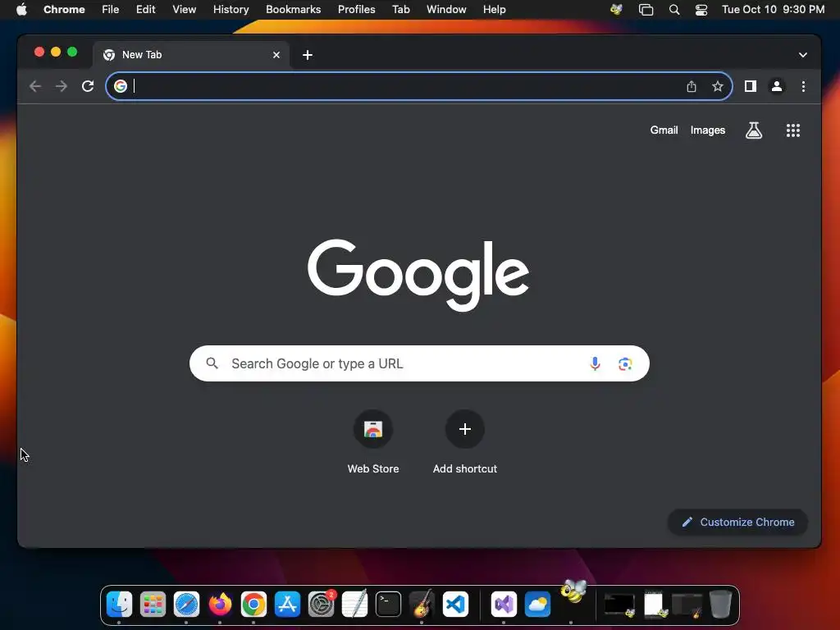The height and width of the screenshot is (630, 840).
Task: Click the bee app icon in the Dock
Action: pyautogui.click(x=573, y=592)
